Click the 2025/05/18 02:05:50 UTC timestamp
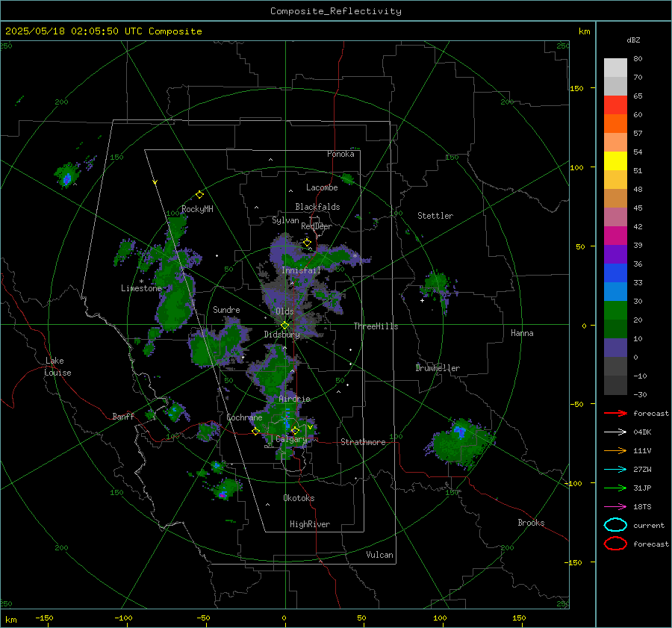The width and height of the screenshot is (672, 628). point(103,31)
